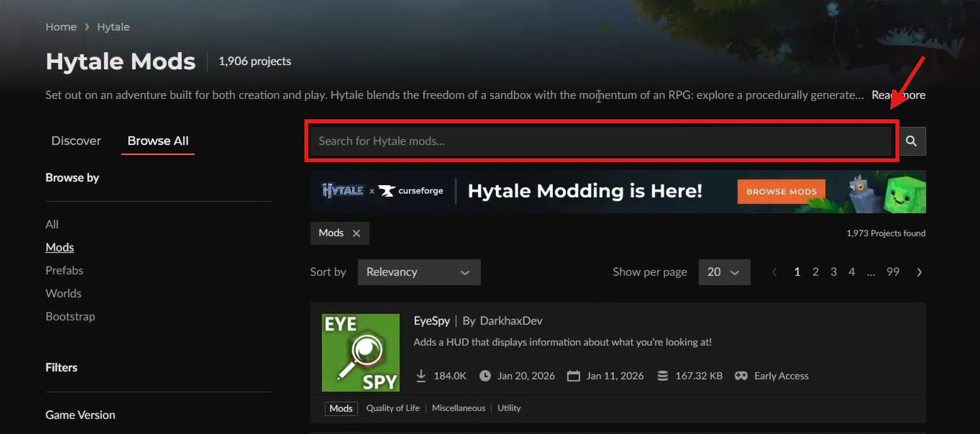The height and width of the screenshot is (434, 980).
Task: Go to results page 2
Action: click(816, 272)
